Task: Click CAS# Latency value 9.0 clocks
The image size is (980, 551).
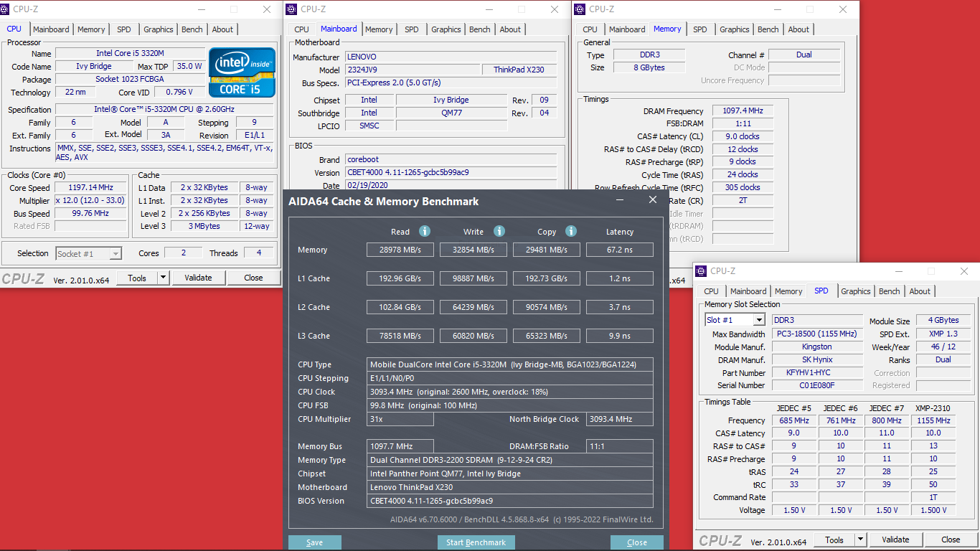Action: pyautogui.click(x=743, y=136)
